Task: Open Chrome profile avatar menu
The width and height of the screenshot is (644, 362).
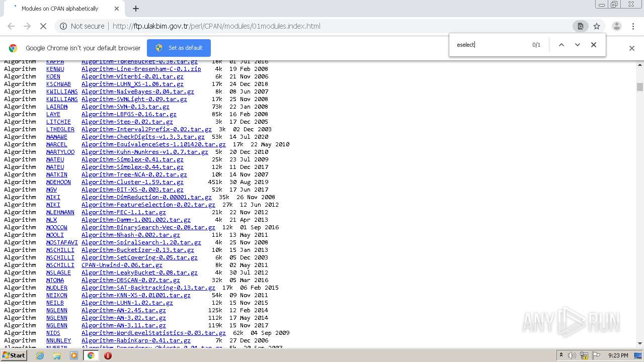Action: 617,26
